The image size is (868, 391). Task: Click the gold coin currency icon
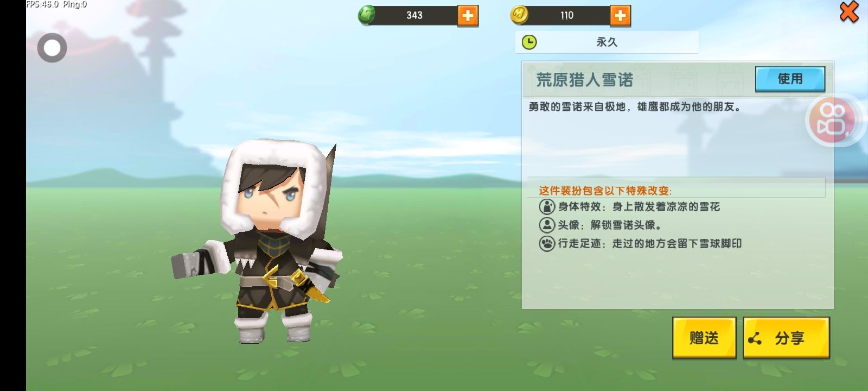coord(519,15)
